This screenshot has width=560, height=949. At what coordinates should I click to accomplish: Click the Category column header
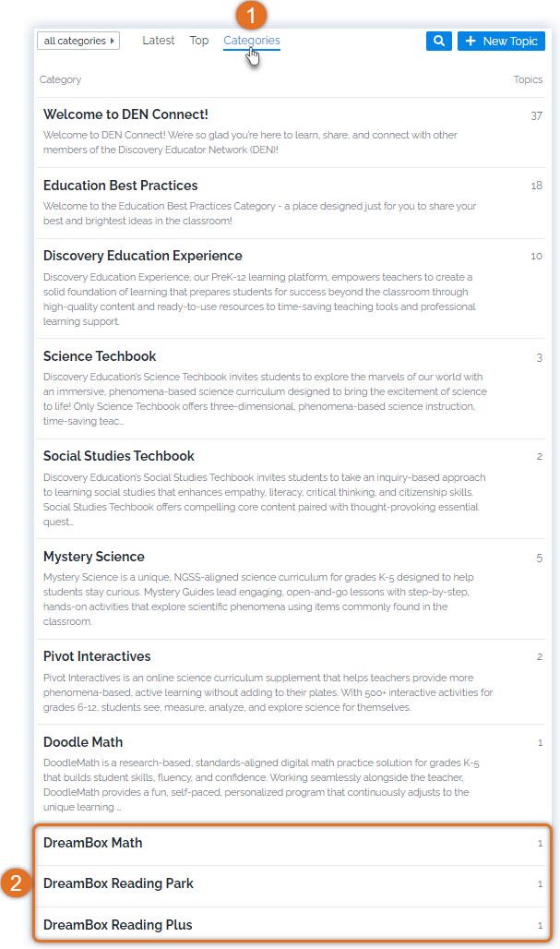coord(60,79)
